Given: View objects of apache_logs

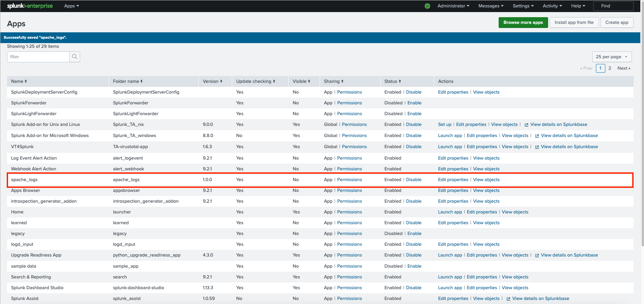Looking at the screenshot, I should click(x=486, y=179).
